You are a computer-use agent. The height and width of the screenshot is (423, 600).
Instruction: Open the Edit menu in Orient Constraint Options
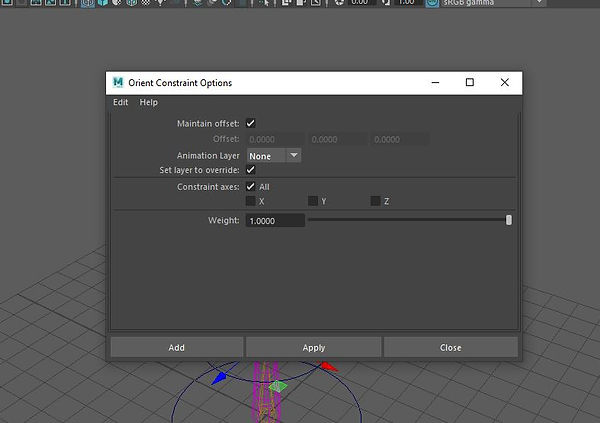coord(121,102)
